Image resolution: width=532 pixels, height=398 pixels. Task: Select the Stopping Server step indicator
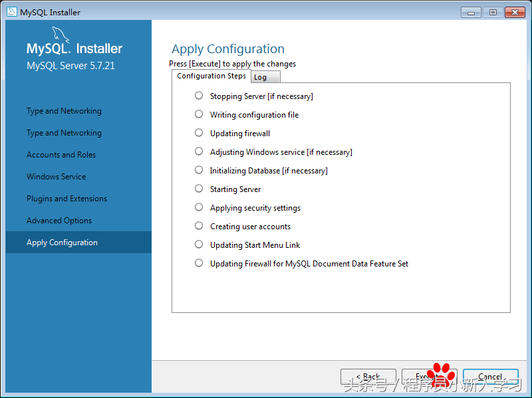tap(199, 96)
